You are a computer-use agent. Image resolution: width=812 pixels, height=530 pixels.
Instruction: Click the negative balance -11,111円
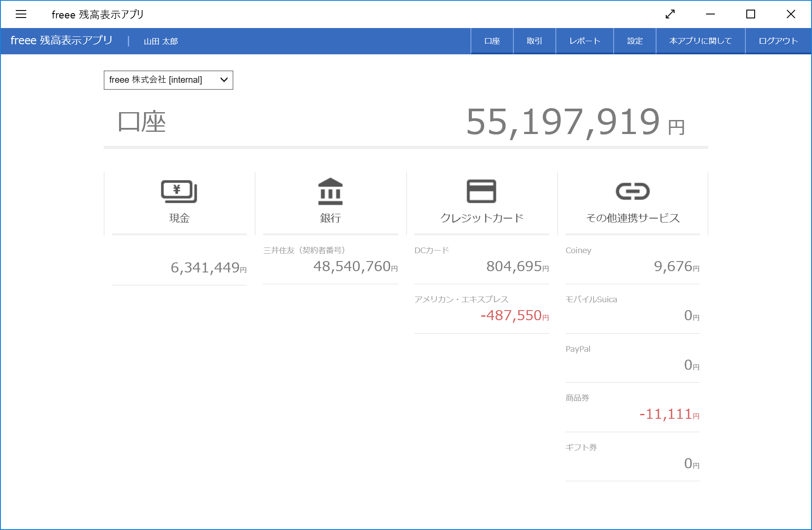[x=669, y=414]
